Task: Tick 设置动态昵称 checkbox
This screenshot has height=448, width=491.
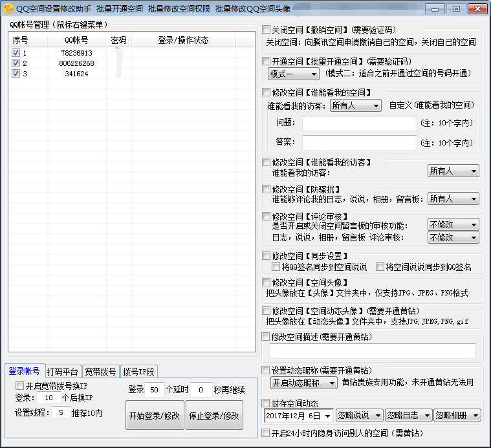Action: pos(265,370)
